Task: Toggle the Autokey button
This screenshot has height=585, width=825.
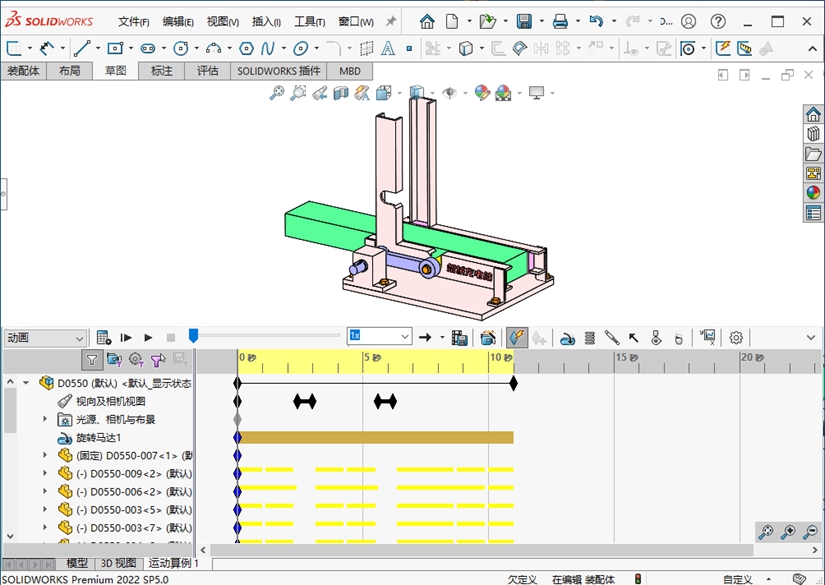Action: point(517,337)
